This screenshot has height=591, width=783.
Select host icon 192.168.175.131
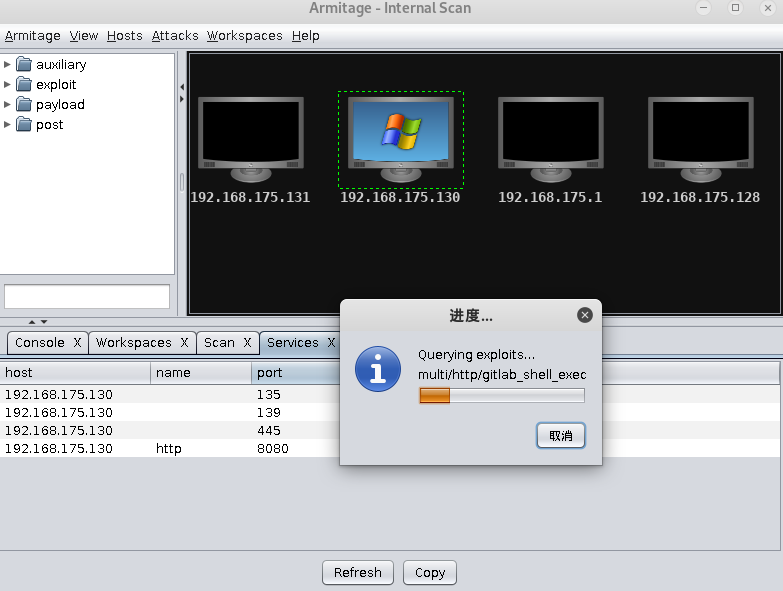tap(251, 140)
